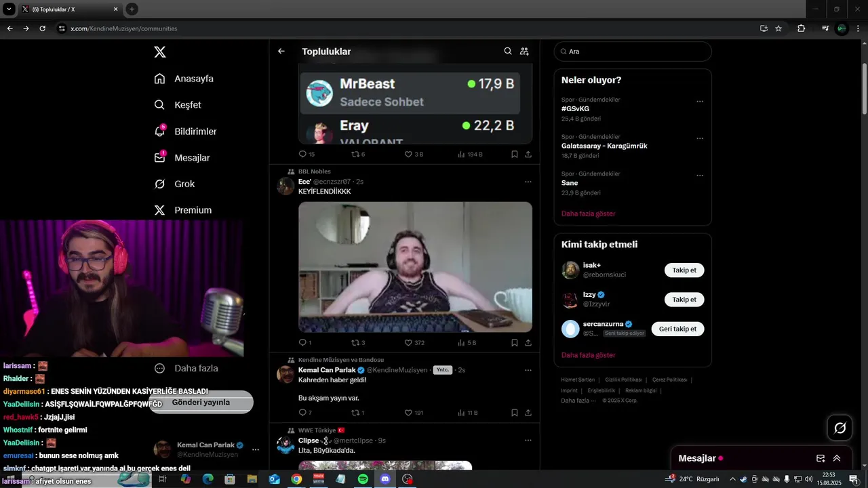Share Ece's KEYİFLENDİİKKK post

tap(528, 343)
